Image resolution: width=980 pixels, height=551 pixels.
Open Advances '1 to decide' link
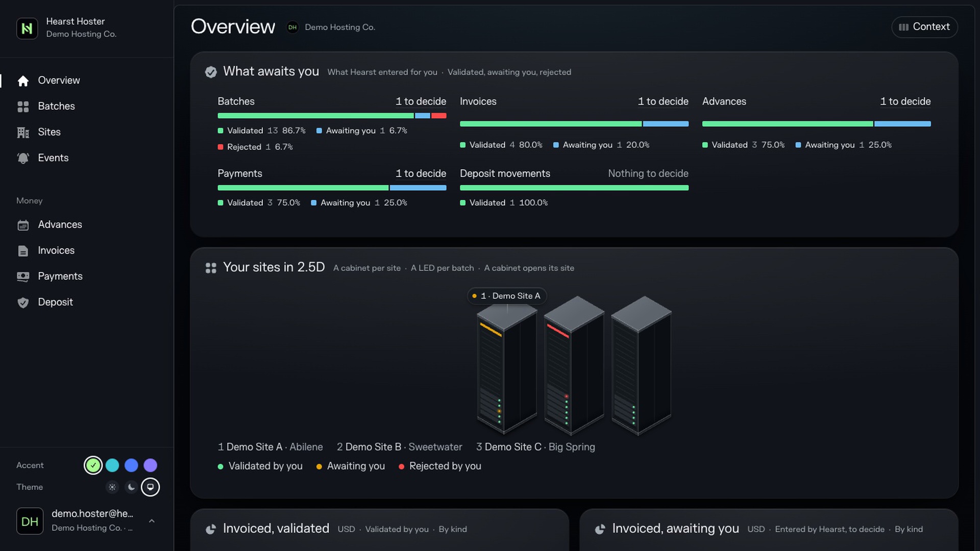905,102
